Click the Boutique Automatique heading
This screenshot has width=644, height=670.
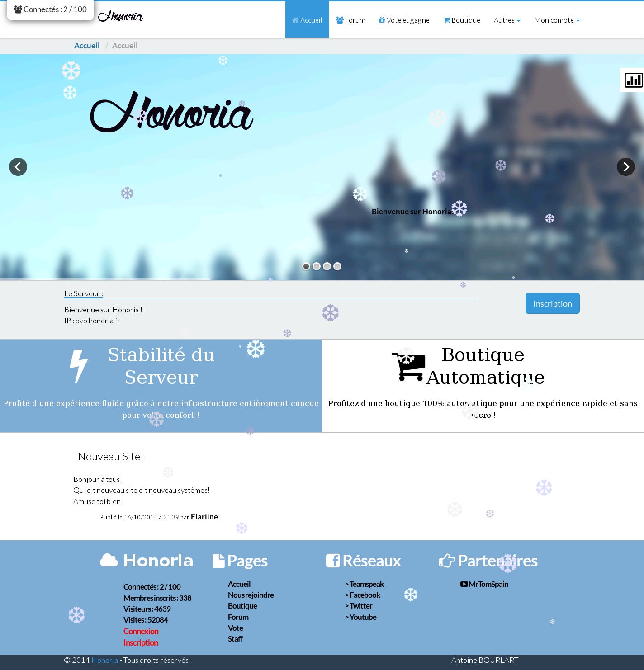(x=485, y=366)
